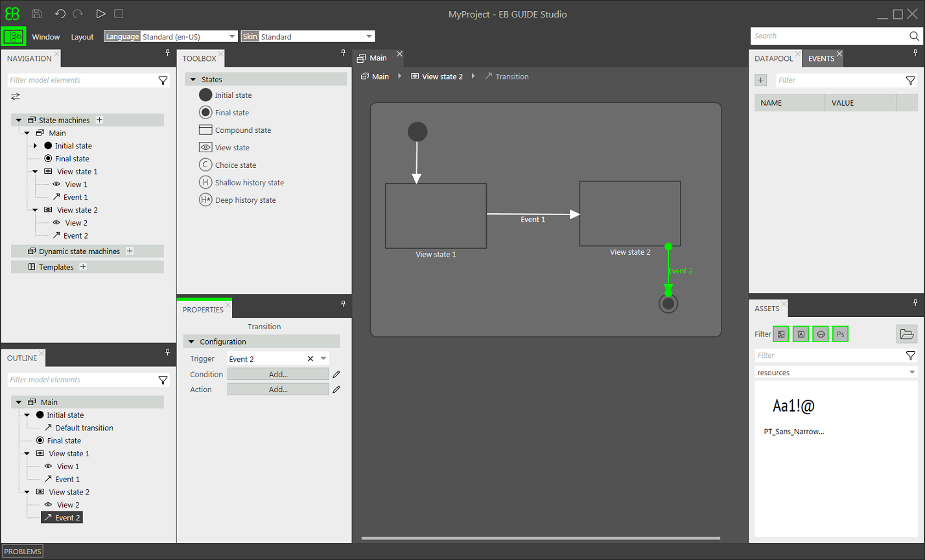Clear the Event 2 trigger
Image resolution: width=925 pixels, height=560 pixels.
pyautogui.click(x=310, y=358)
